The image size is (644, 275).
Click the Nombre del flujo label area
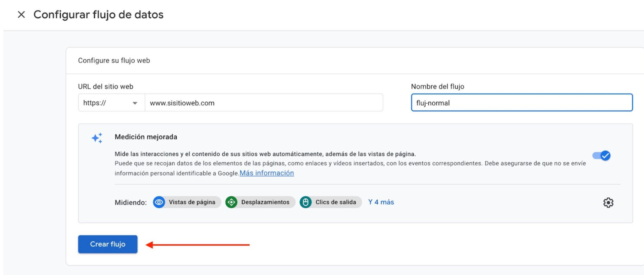click(x=437, y=86)
